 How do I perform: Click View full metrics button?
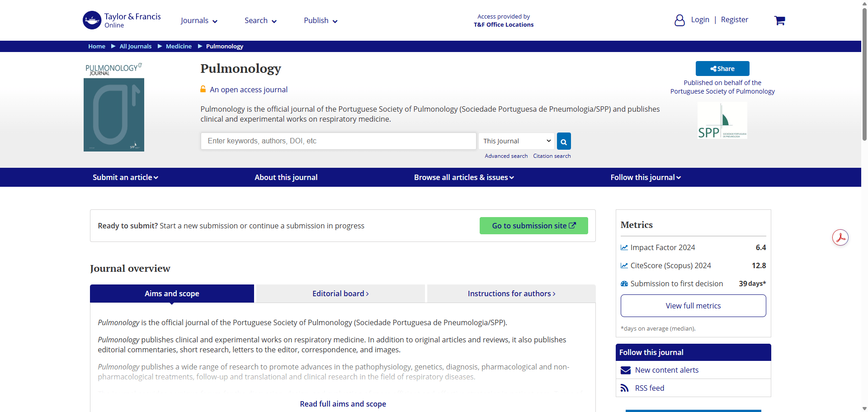click(x=693, y=306)
